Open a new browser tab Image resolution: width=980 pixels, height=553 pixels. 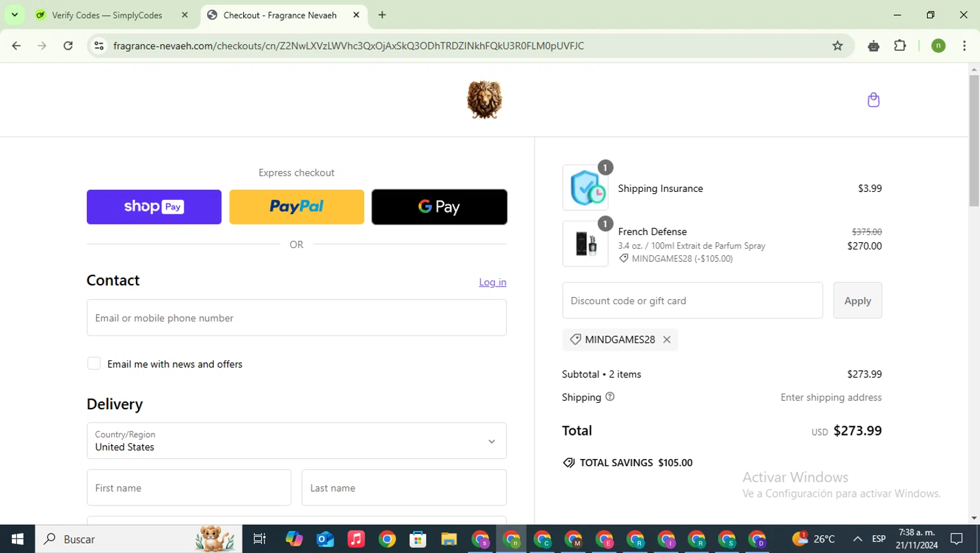pyautogui.click(x=382, y=15)
